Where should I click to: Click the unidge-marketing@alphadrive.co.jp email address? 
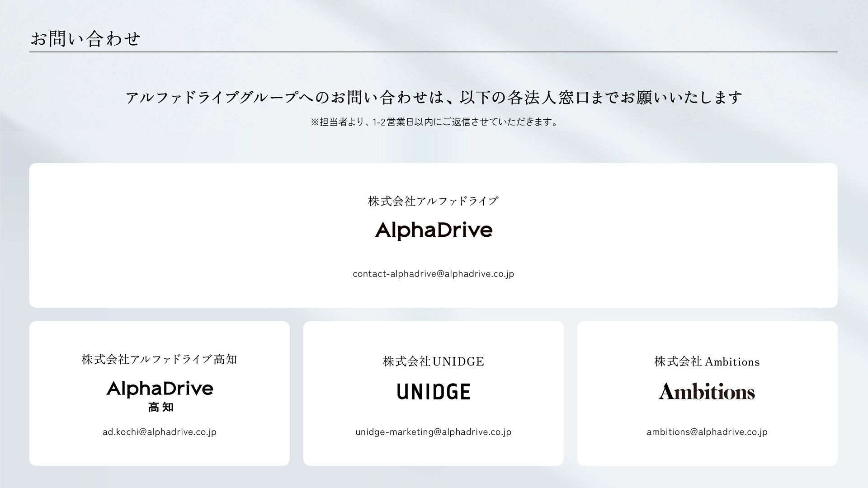coord(433,432)
